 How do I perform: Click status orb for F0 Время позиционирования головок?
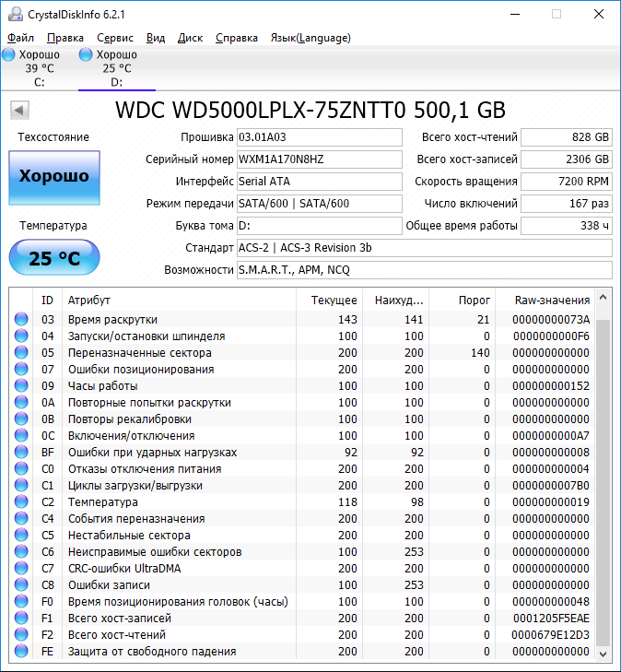point(21,602)
